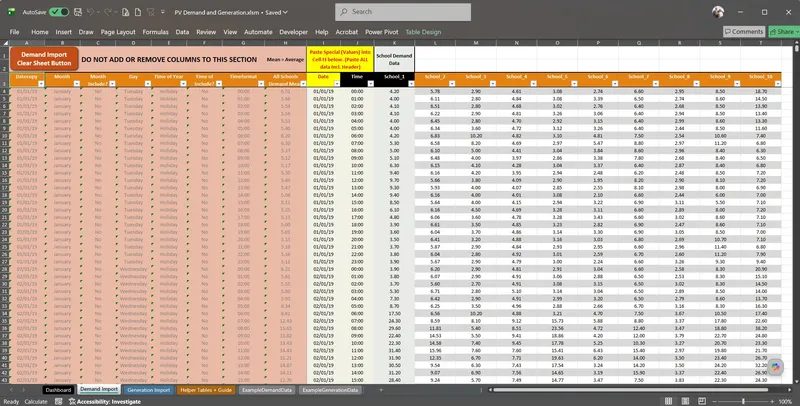Open the user account avatar
This screenshot has width=800, height=406.
pos(718,12)
